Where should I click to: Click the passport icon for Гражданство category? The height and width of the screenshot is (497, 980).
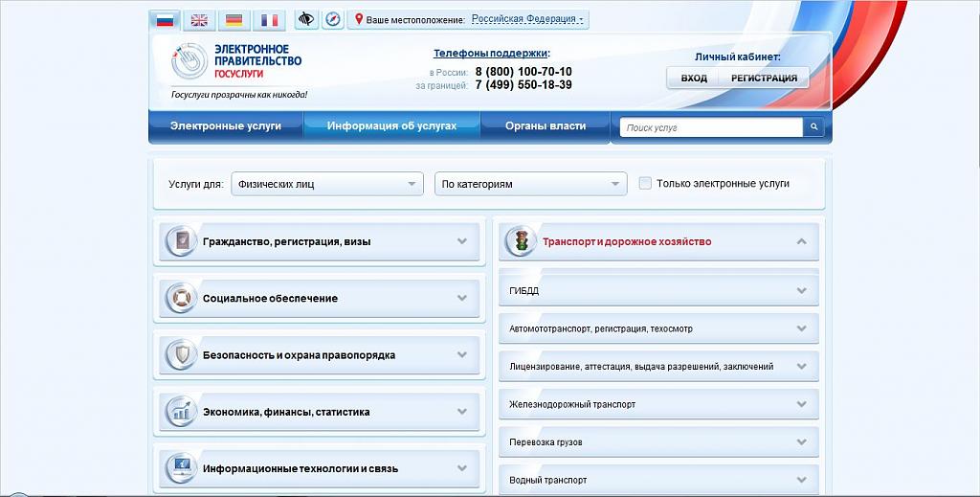point(181,241)
